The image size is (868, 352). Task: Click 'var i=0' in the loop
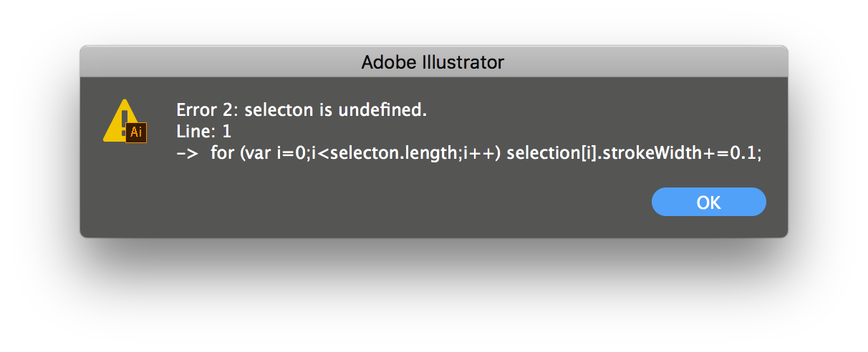[x=274, y=153]
